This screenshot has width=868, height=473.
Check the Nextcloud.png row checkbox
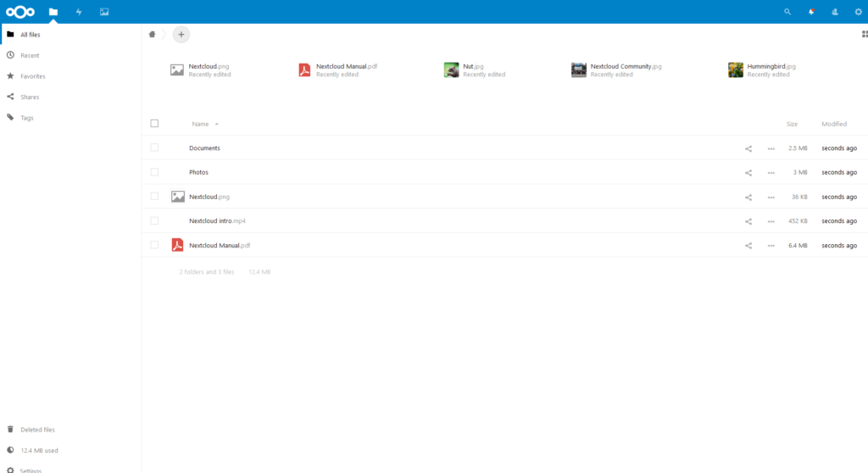[154, 197]
